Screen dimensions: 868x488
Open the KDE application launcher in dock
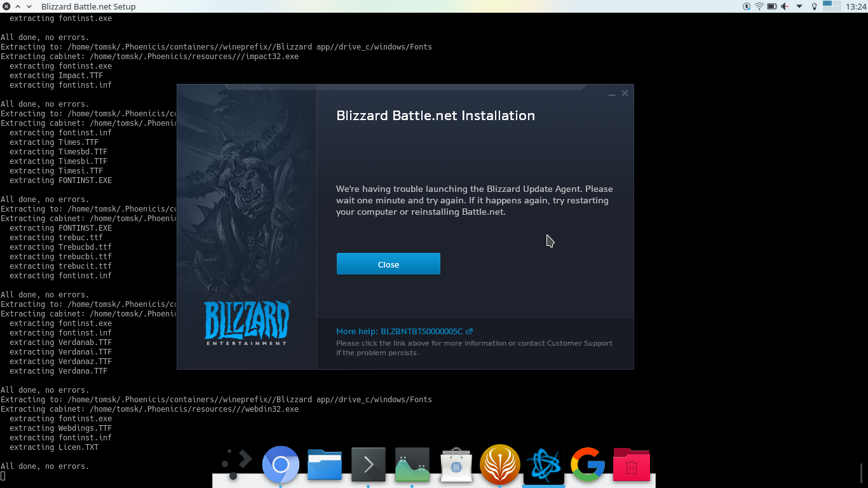click(236, 464)
